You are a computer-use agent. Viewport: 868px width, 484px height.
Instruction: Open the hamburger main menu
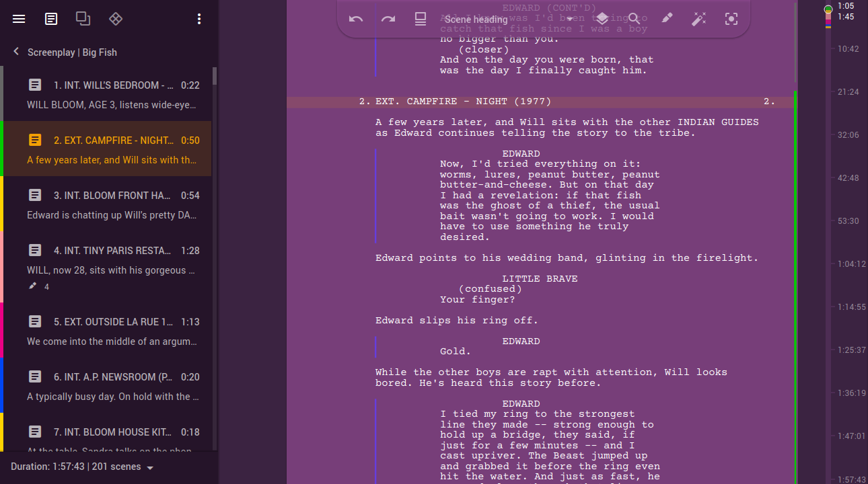coord(19,19)
